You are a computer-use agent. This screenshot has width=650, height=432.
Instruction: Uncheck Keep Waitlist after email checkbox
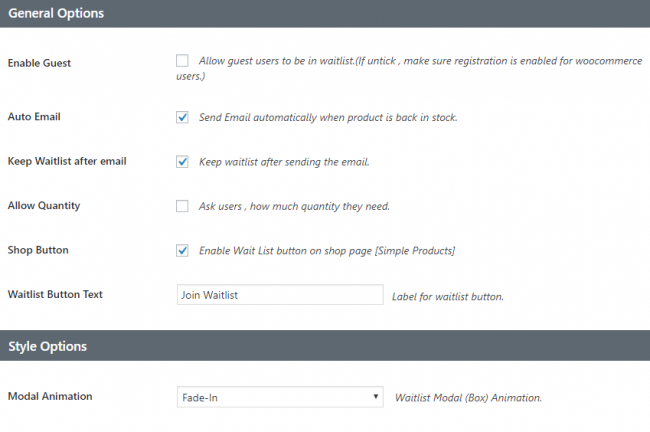182,161
